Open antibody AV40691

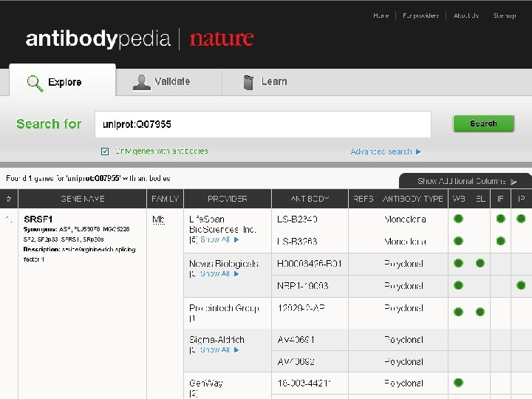pyautogui.click(x=296, y=340)
